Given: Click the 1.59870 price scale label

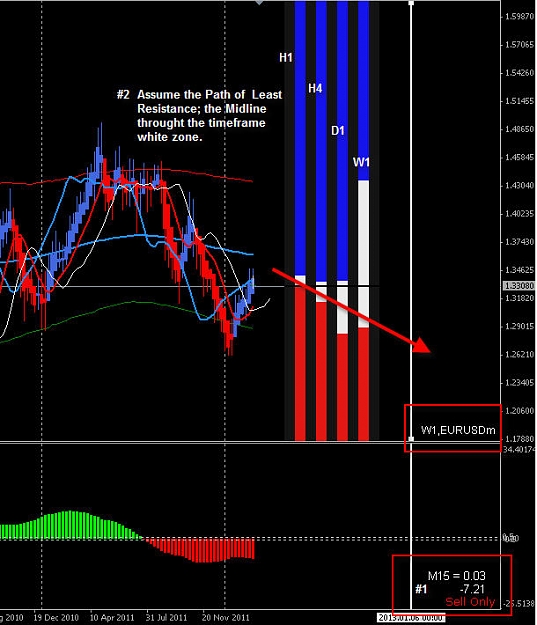Looking at the screenshot, I should point(519,16).
